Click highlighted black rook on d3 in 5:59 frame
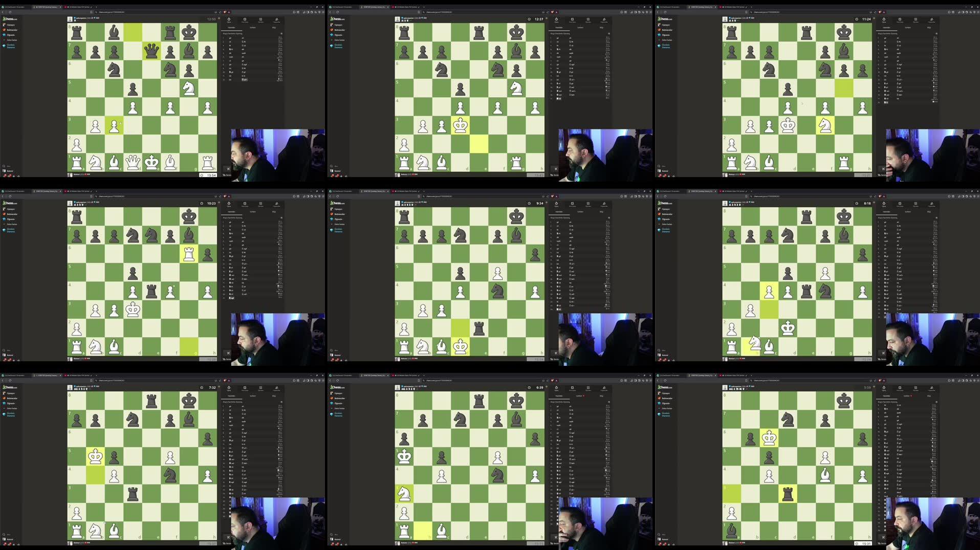The height and width of the screenshot is (550, 980). point(788,494)
